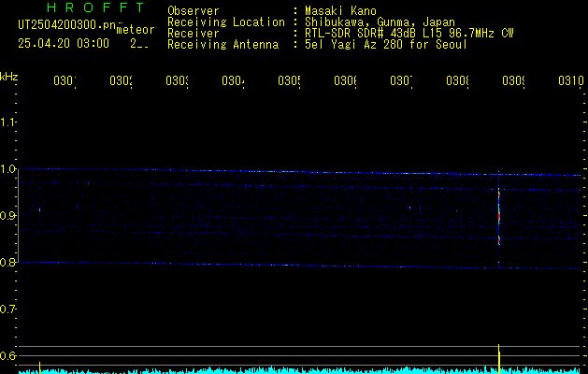This screenshot has height=374, width=588.
Task: Click the 0.7 kHz frequency label
Action: point(7,309)
